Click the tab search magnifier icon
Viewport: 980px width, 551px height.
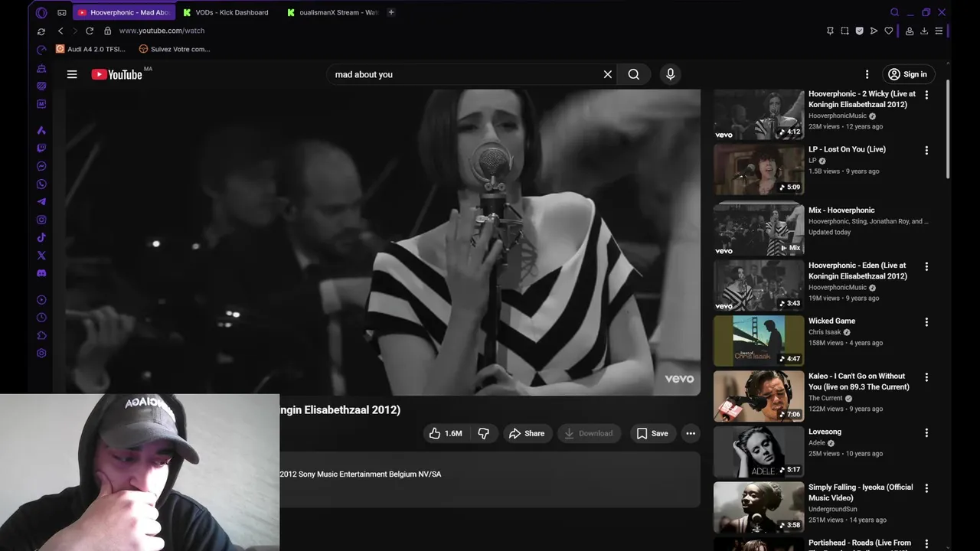894,12
